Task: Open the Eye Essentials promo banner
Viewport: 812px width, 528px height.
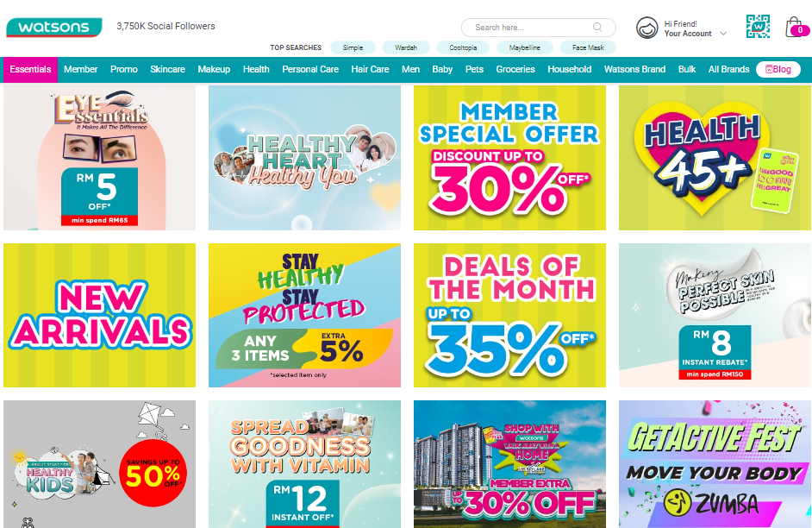Action: coord(99,158)
